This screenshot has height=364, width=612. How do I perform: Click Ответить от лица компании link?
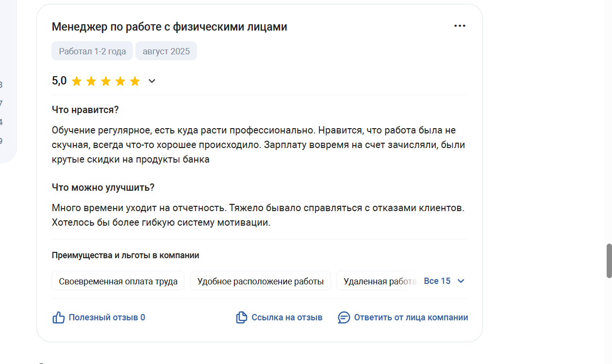[x=411, y=317]
